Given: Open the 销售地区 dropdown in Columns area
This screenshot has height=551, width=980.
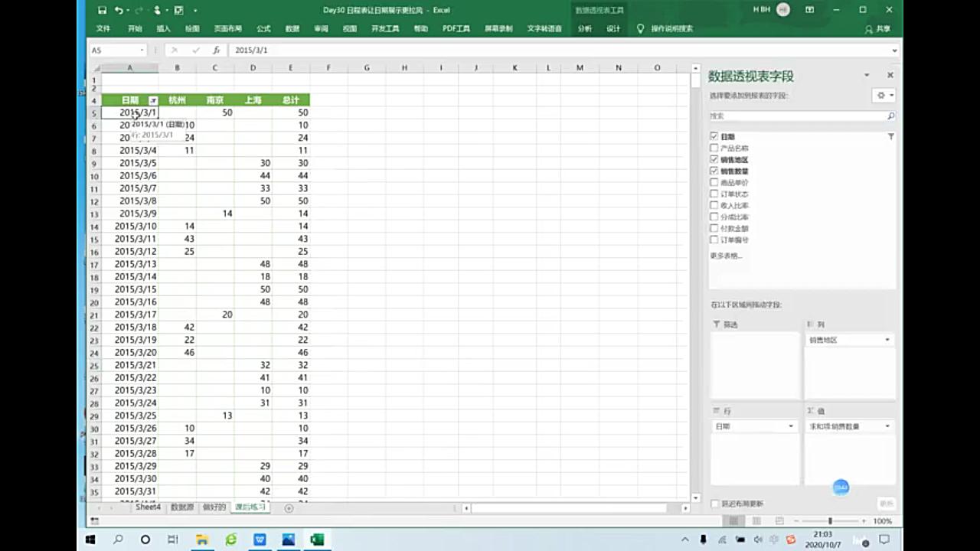Looking at the screenshot, I should 887,340.
